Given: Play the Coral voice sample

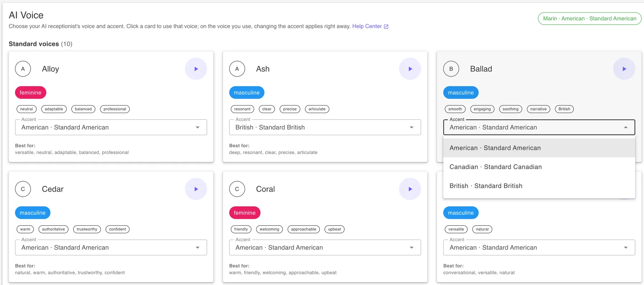Looking at the screenshot, I should tap(410, 189).
